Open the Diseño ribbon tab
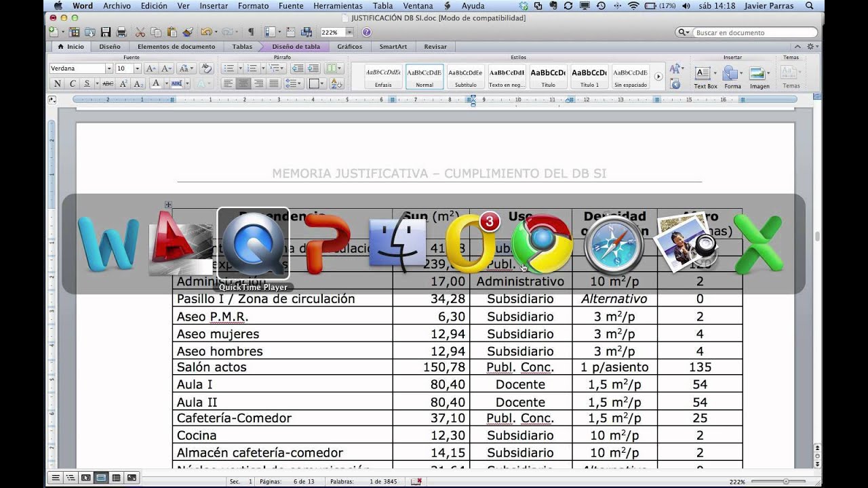Screen dimensions: 868x488 [x=110, y=47]
